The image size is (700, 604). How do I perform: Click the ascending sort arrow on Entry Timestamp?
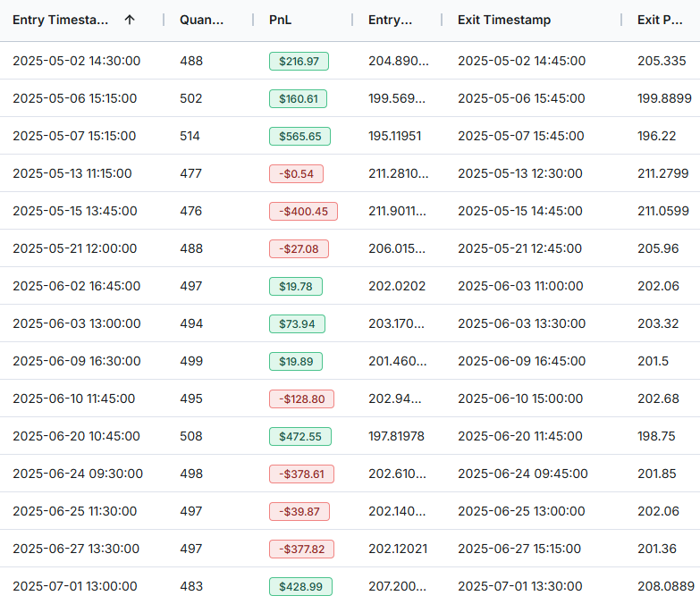[x=130, y=20]
